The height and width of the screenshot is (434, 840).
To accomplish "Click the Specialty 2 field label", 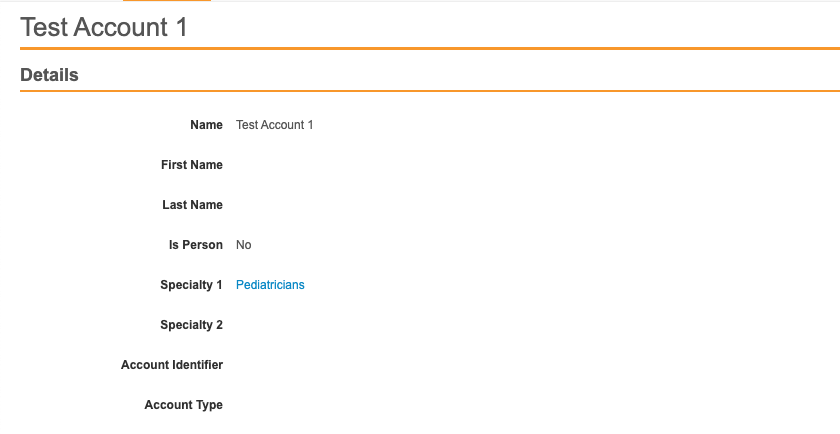I will coord(191,325).
